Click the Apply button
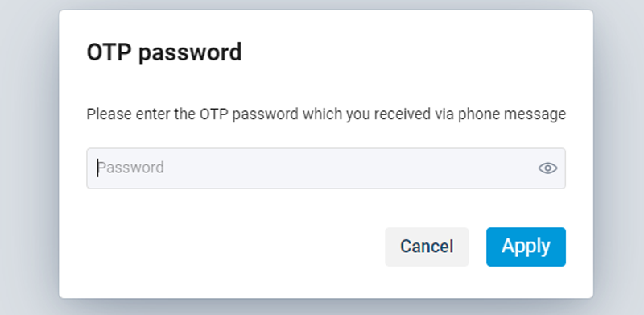This screenshot has height=315, width=644. click(526, 247)
